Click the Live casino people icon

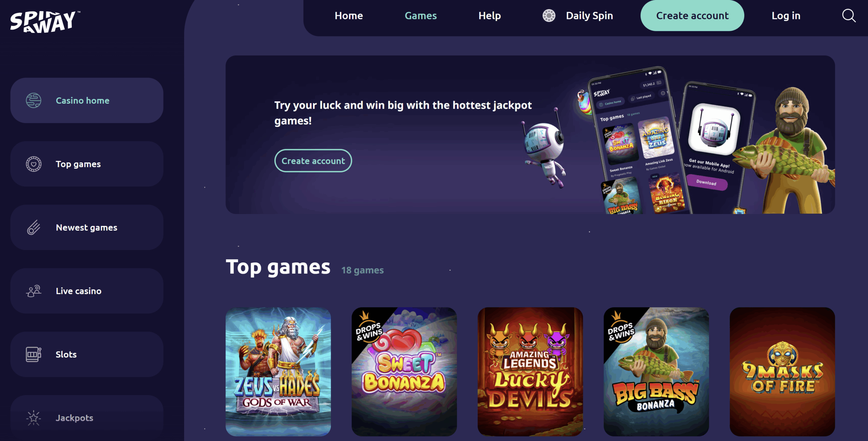click(34, 291)
